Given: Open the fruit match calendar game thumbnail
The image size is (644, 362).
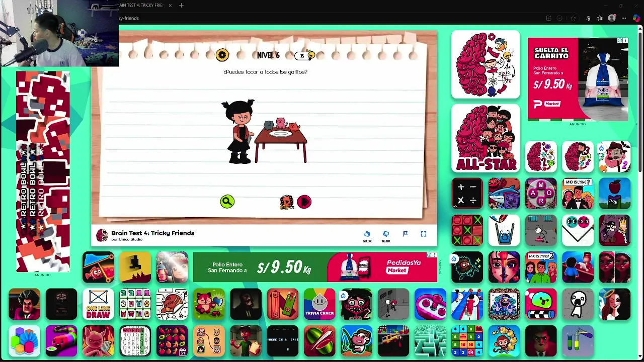Looking at the screenshot, I should (172, 340).
